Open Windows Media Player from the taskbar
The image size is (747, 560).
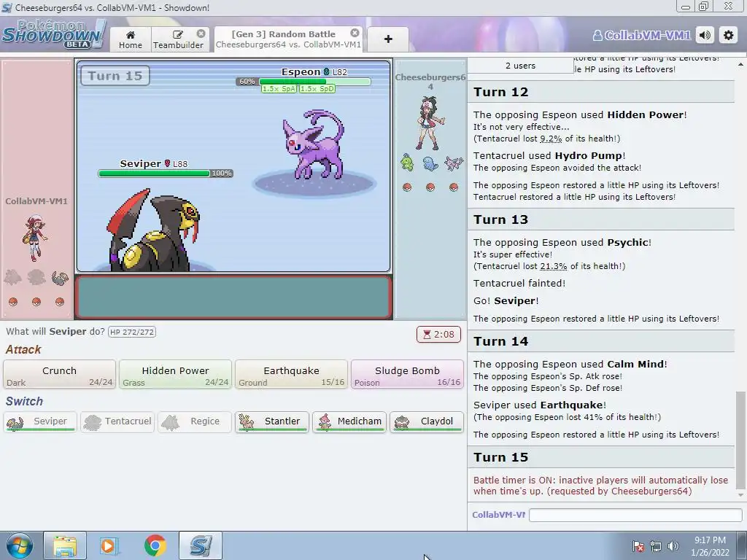pos(109,545)
